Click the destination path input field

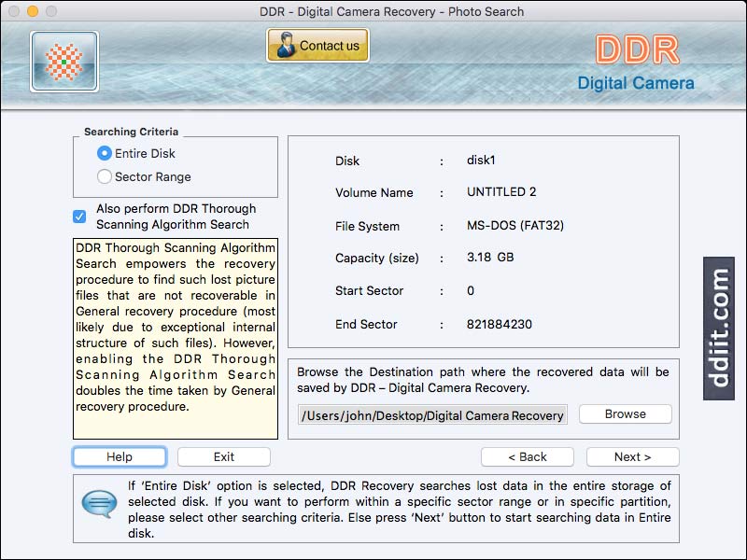pos(433,414)
